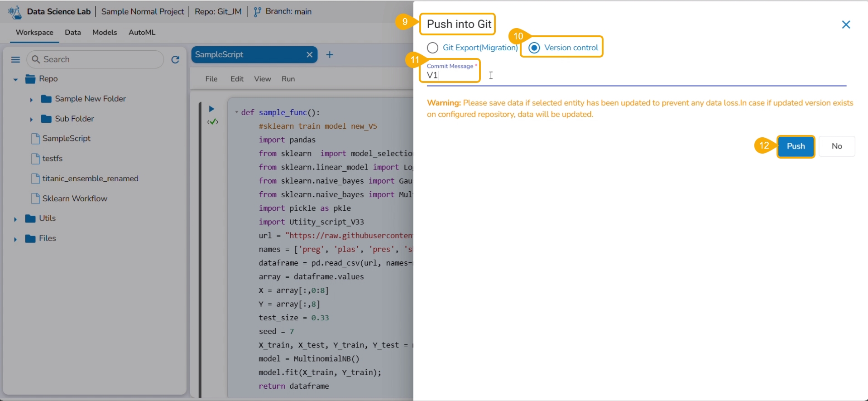Open the File menu
The height and width of the screenshot is (401, 868).
click(x=211, y=79)
